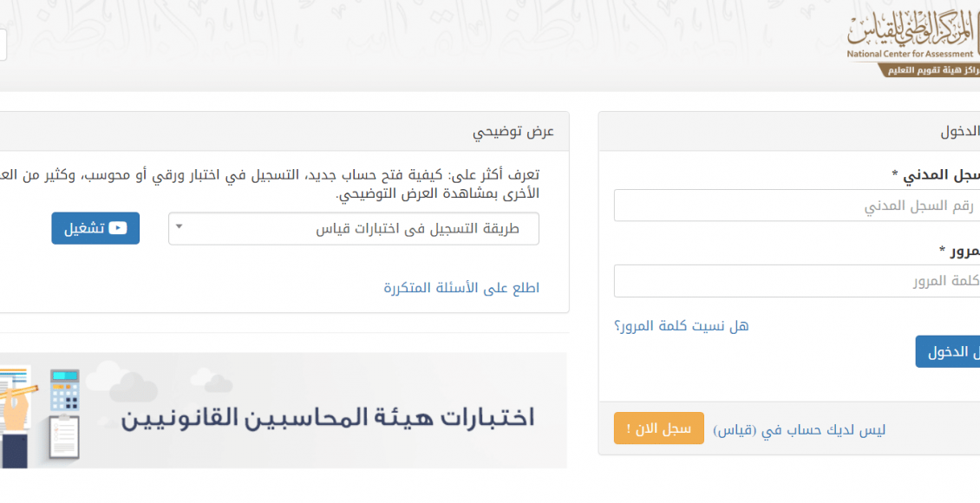
Task: Click the clipboard checklist illustration in the banner
Action: tap(64, 435)
